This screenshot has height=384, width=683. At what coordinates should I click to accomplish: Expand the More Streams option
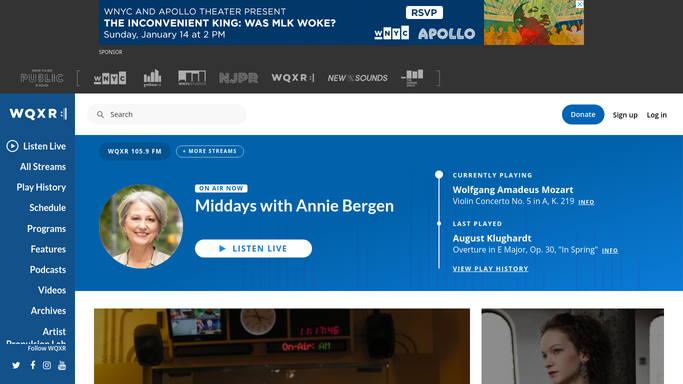(210, 152)
